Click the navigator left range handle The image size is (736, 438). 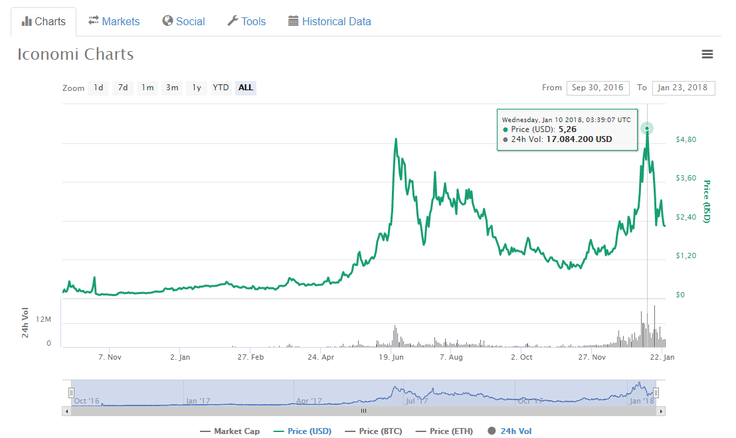pyautogui.click(x=71, y=392)
